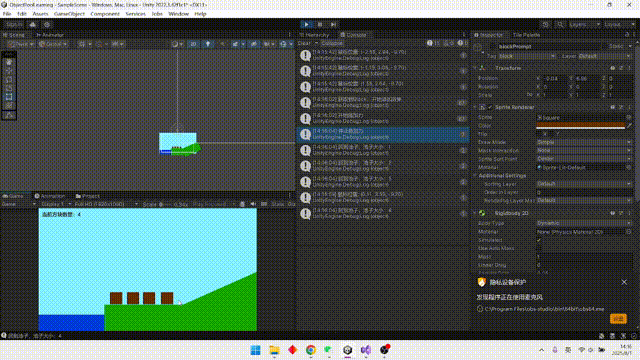
Task: Open the Layers dropdown
Action: coord(584,25)
